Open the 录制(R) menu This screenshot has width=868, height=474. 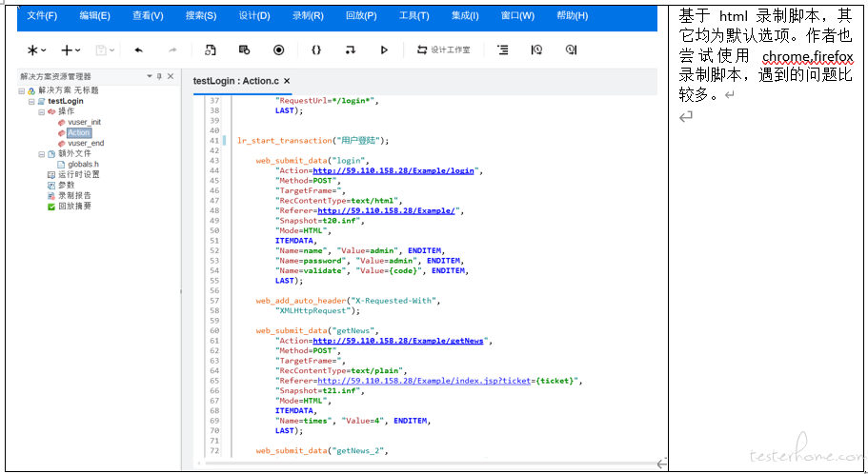click(x=307, y=16)
